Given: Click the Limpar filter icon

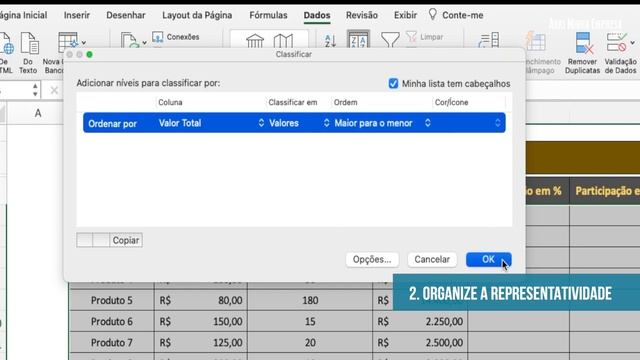Looking at the screenshot, I should (425, 37).
